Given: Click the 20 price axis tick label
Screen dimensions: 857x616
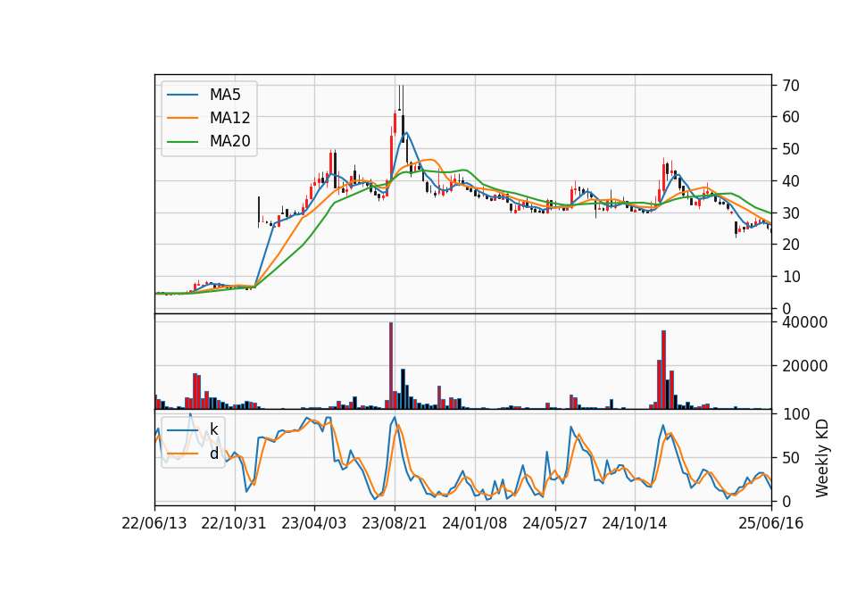Looking at the screenshot, I should pos(791,245).
